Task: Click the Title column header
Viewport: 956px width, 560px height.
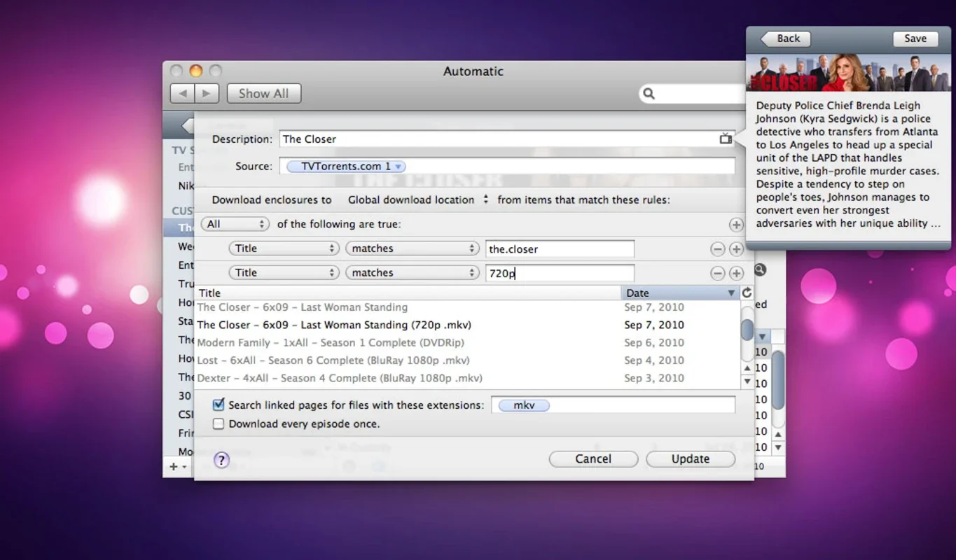Action: [408, 293]
